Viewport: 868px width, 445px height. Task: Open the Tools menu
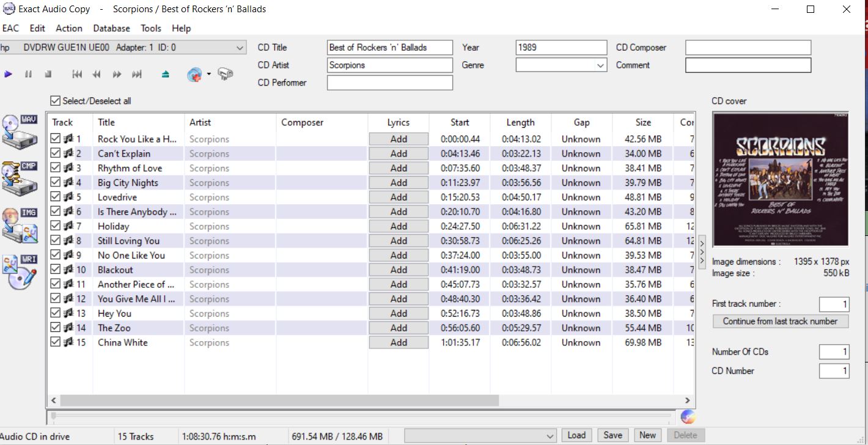[x=151, y=28]
